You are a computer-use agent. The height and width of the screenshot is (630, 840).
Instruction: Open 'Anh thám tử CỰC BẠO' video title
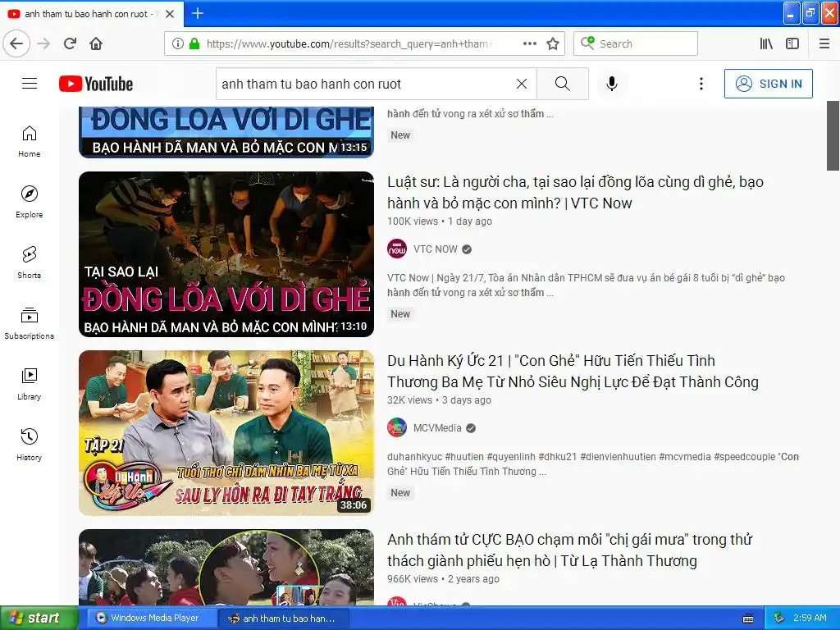pyautogui.click(x=569, y=550)
